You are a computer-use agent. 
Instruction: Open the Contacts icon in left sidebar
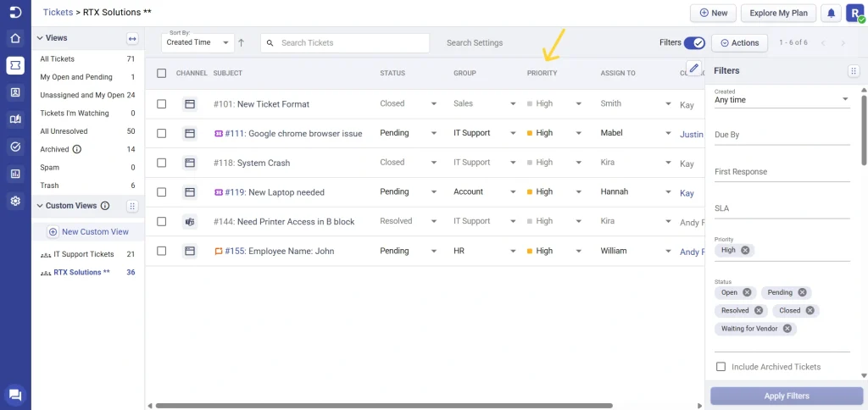(15, 92)
